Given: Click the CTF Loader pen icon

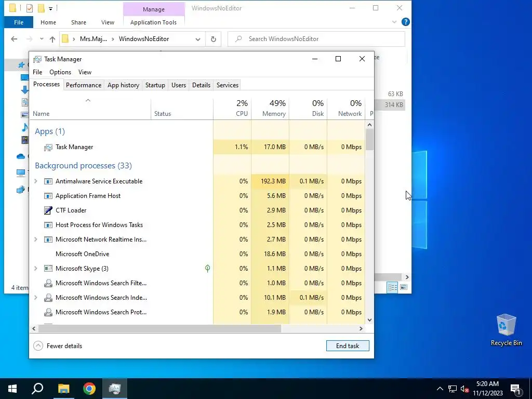Looking at the screenshot, I should pyautogui.click(x=48, y=210).
